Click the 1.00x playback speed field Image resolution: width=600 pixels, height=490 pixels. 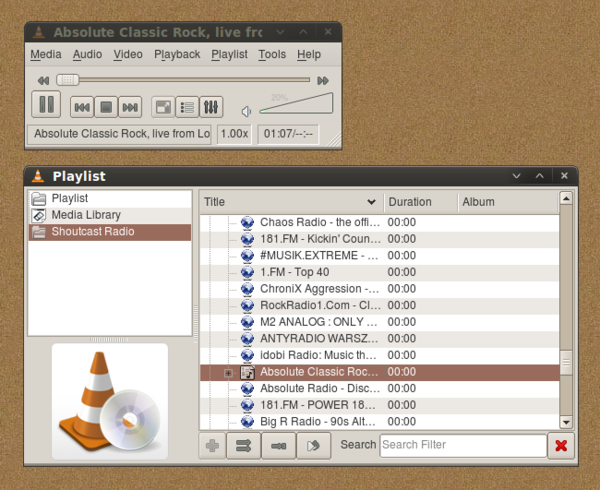pos(234,134)
